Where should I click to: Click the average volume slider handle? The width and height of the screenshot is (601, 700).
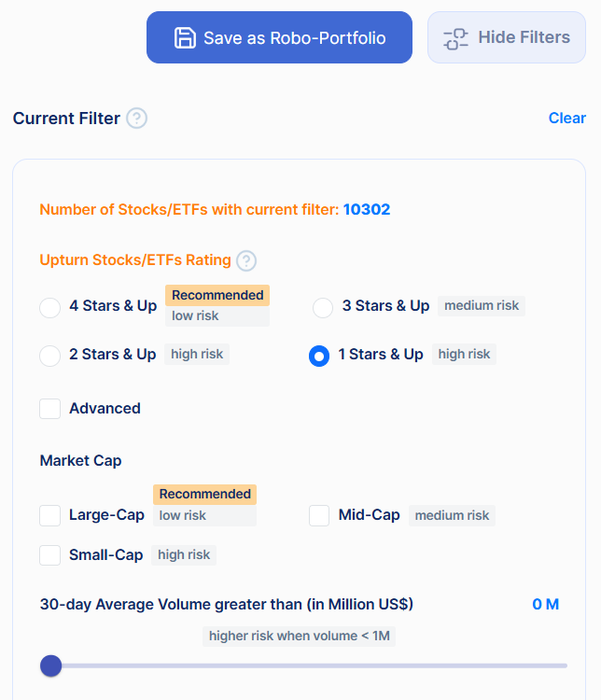(51, 665)
